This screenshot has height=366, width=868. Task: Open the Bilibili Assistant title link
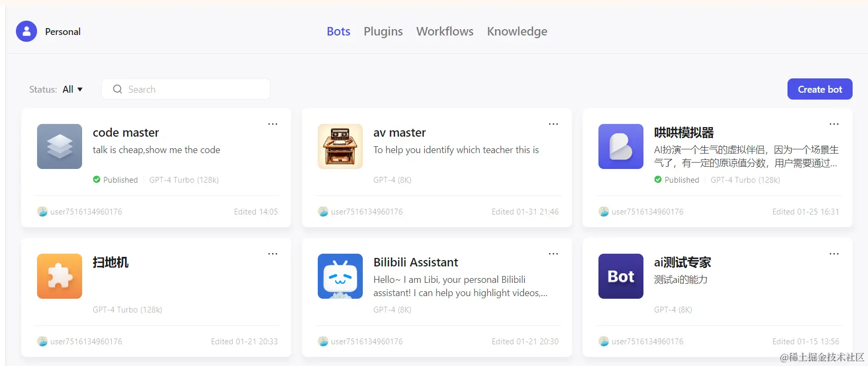[x=416, y=262]
